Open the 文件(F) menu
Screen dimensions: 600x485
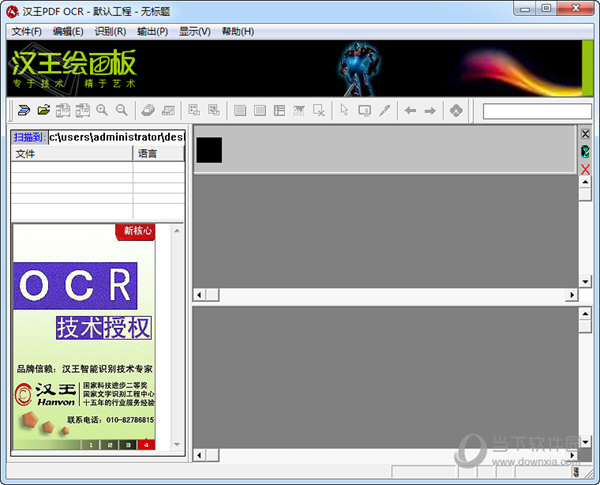(x=26, y=31)
